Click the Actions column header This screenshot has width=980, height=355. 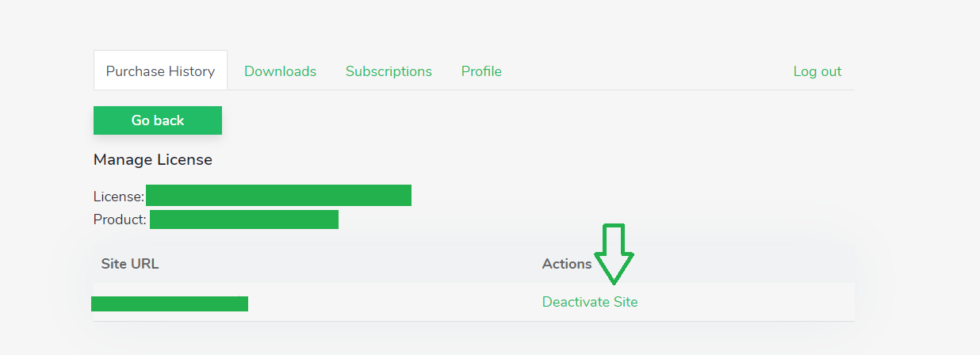point(567,264)
